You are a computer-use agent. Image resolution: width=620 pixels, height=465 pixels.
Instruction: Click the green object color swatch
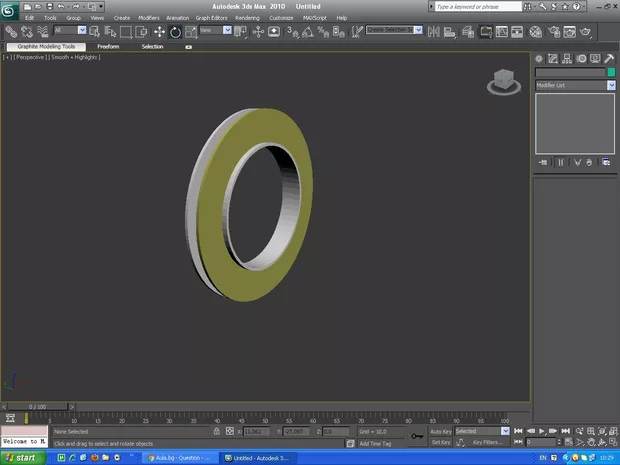pos(611,72)
